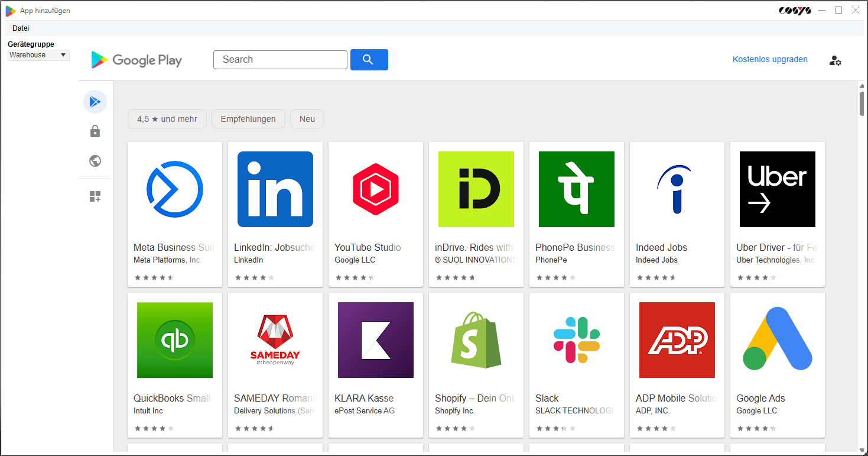Click the 'YouTube Studio' app title text
Viewport: 868px width, 456px height.
pyautogui.click(x=368, y=247)
